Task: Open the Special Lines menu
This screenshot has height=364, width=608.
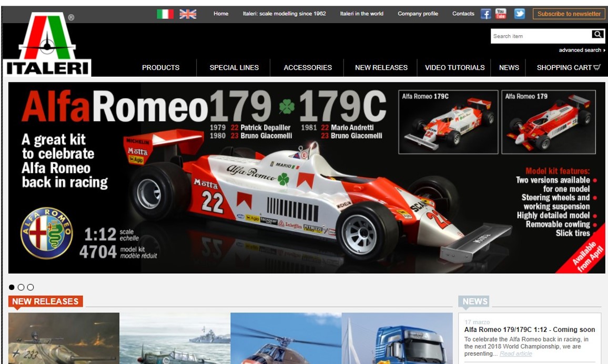Action: (234, 68)
